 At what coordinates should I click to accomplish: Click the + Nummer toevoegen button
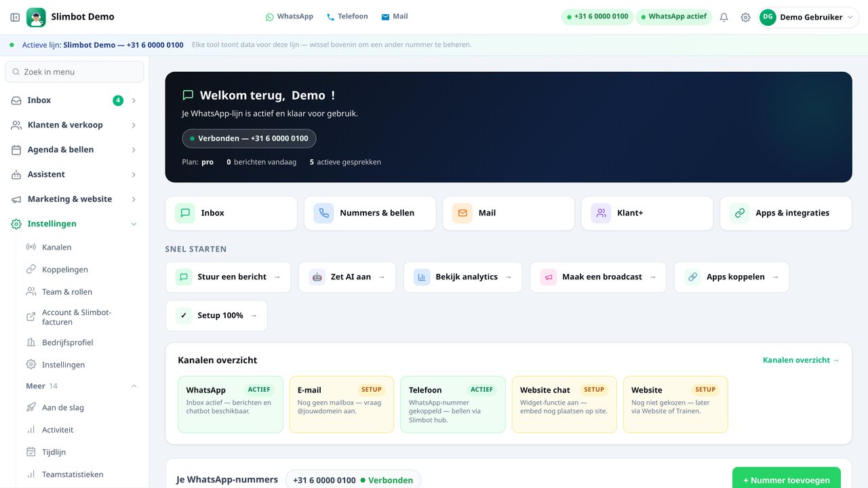(x=787, y=479)
